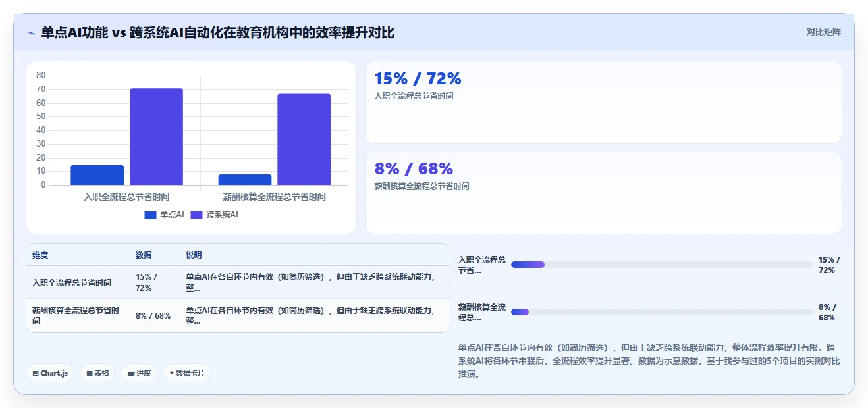Toggle the 单点AI legend swatch
The width and height of the screenshot is (868, 408).
tap(150, 215)
